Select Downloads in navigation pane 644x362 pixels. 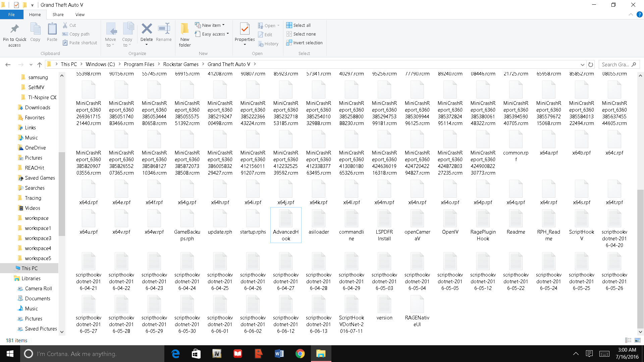pyautogui.click(x=37, y=108)
